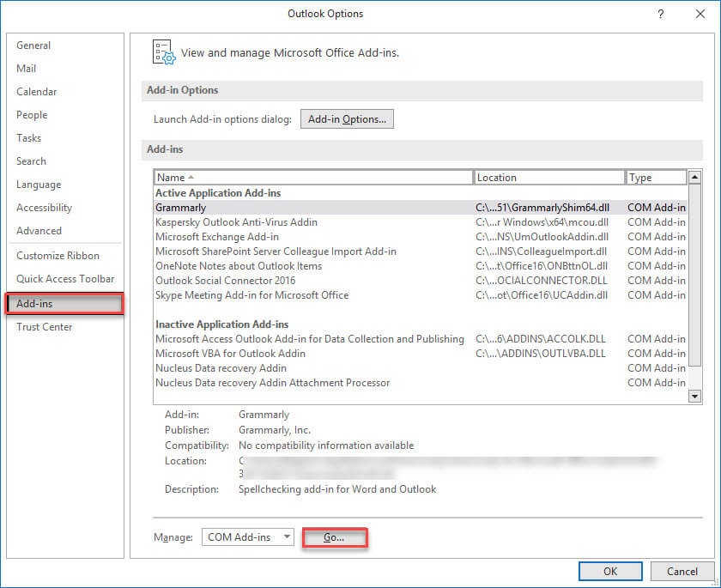Select the Nucleus Data recovery Addin row
Image resolution: width=721 pixels, height=588 pixels.
coord(421,369)
